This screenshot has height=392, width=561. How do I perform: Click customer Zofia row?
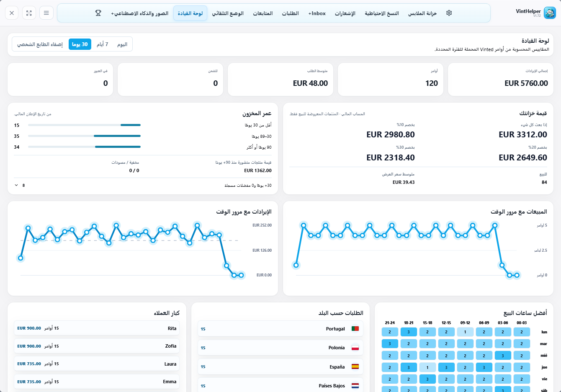point(97,346)
